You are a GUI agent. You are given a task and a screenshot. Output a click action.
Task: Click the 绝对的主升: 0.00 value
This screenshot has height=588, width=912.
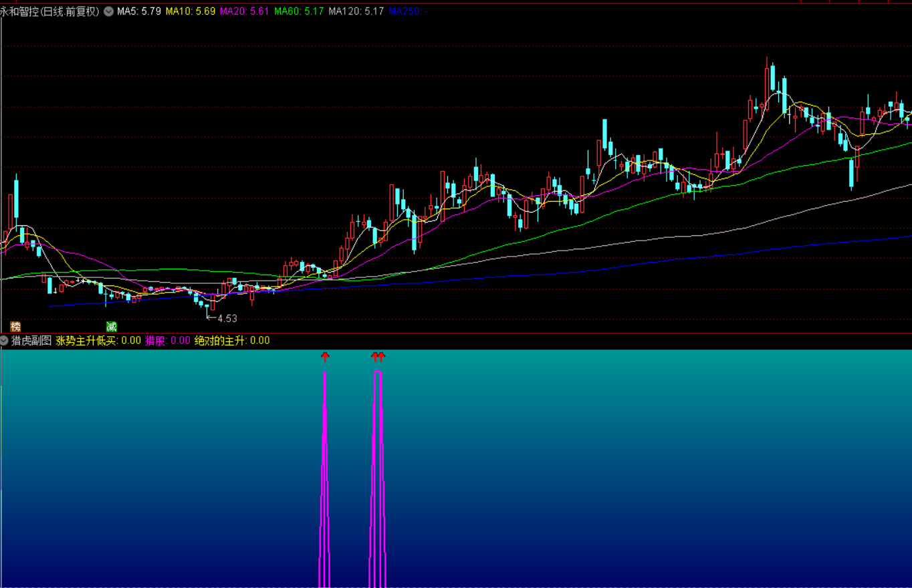pos(232,340)
